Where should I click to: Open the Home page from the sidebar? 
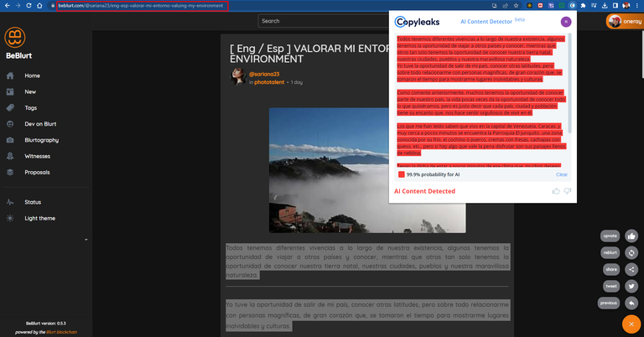[32, 75]
